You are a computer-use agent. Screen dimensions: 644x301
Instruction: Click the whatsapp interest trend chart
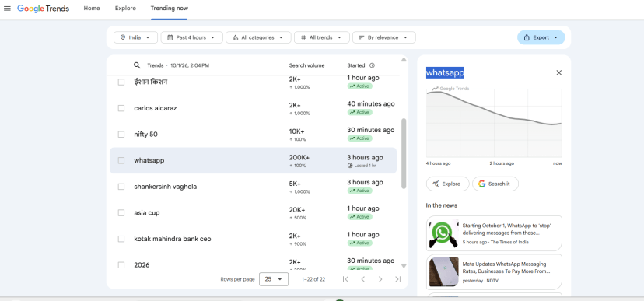494,123
